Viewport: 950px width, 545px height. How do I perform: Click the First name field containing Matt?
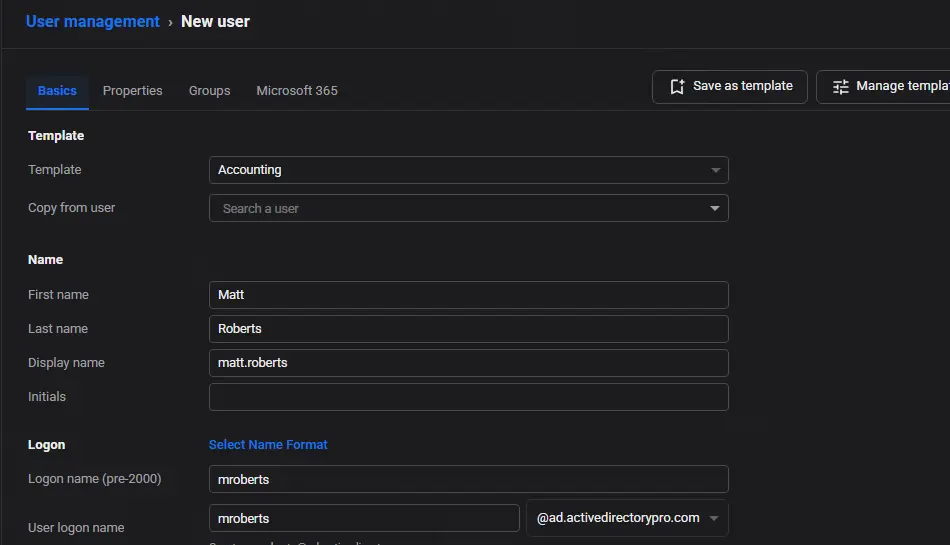[468, 295]
